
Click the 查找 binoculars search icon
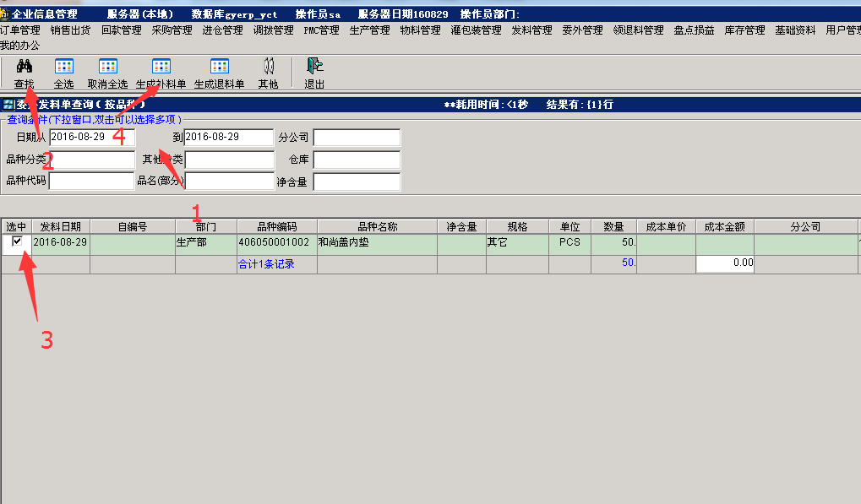pos(24,67)
